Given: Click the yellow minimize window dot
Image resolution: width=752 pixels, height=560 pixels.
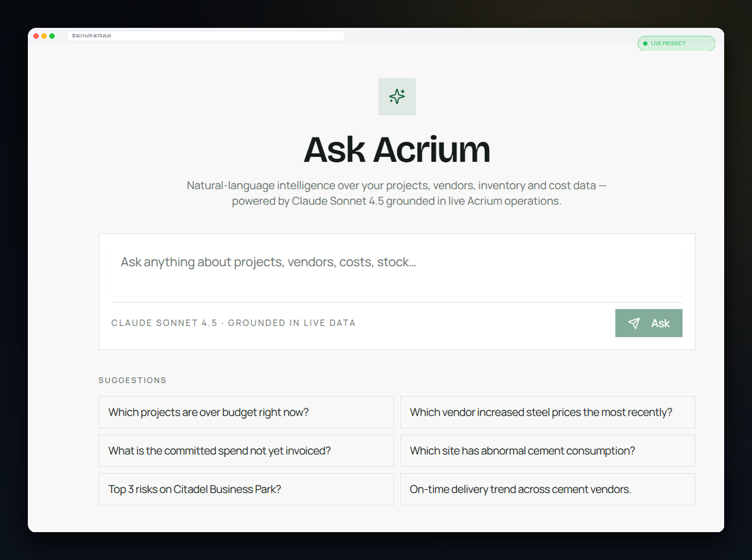Looking at the screenshot, I should pos(44,36).
